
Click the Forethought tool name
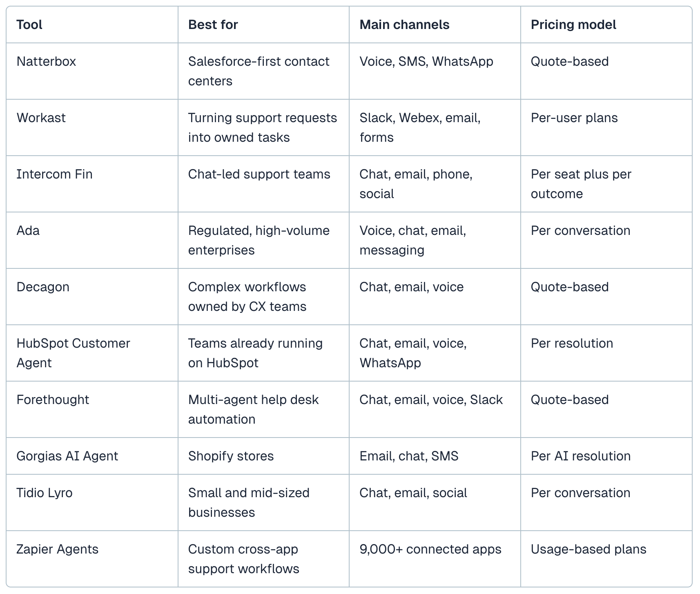53,400
